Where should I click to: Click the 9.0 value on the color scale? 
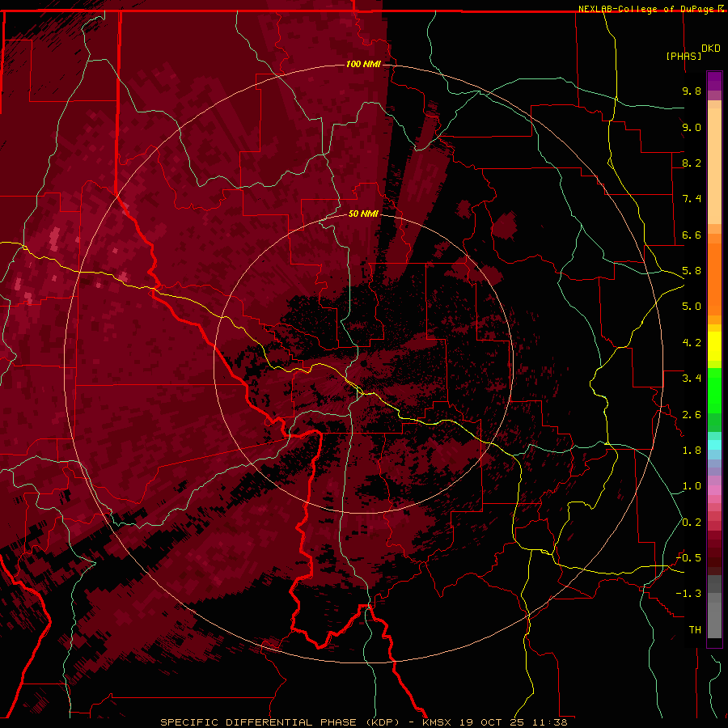[x=692, y=127]
